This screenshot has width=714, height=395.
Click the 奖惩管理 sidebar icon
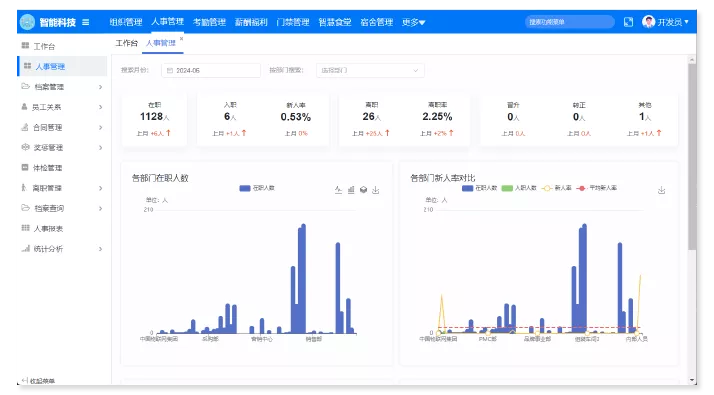(26, 147)
